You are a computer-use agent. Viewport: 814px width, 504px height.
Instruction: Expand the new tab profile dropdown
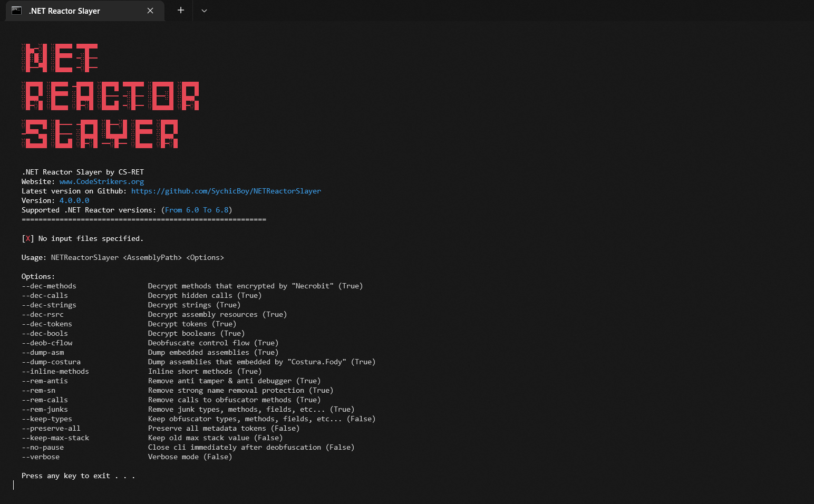click(204, 11)
